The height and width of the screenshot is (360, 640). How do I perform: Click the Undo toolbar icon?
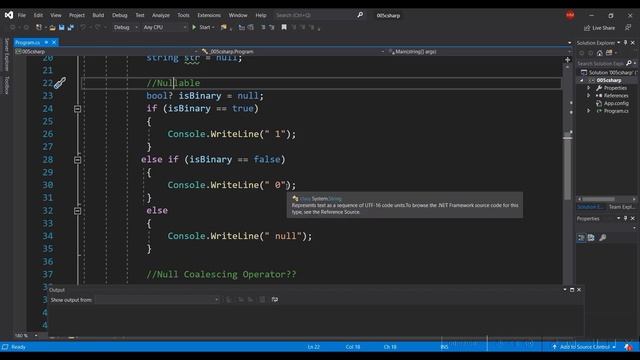point(83,27)
